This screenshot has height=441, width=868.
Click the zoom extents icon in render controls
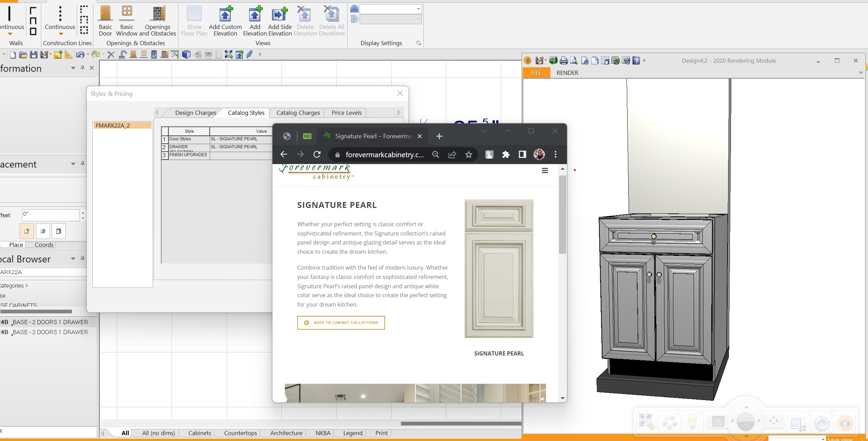click(x=646, y=421)
